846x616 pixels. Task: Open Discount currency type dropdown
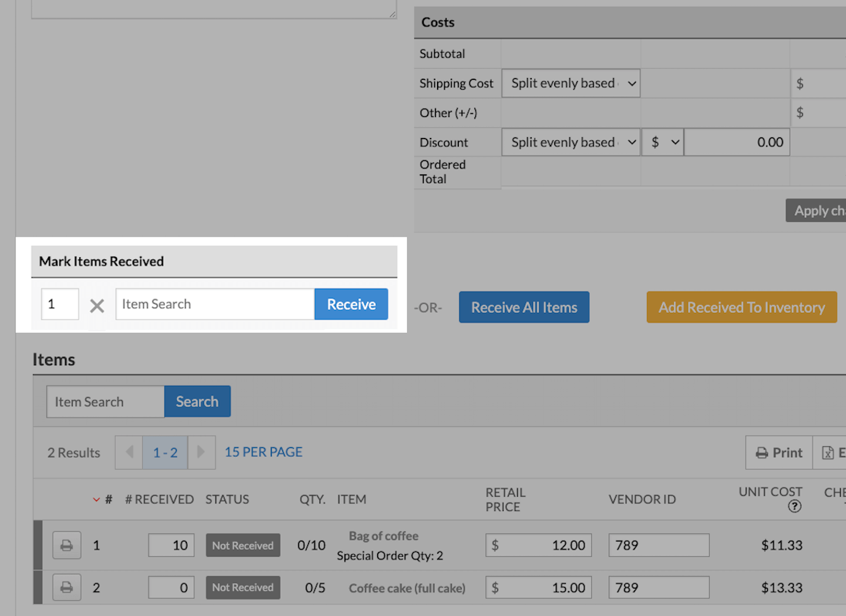663,143
